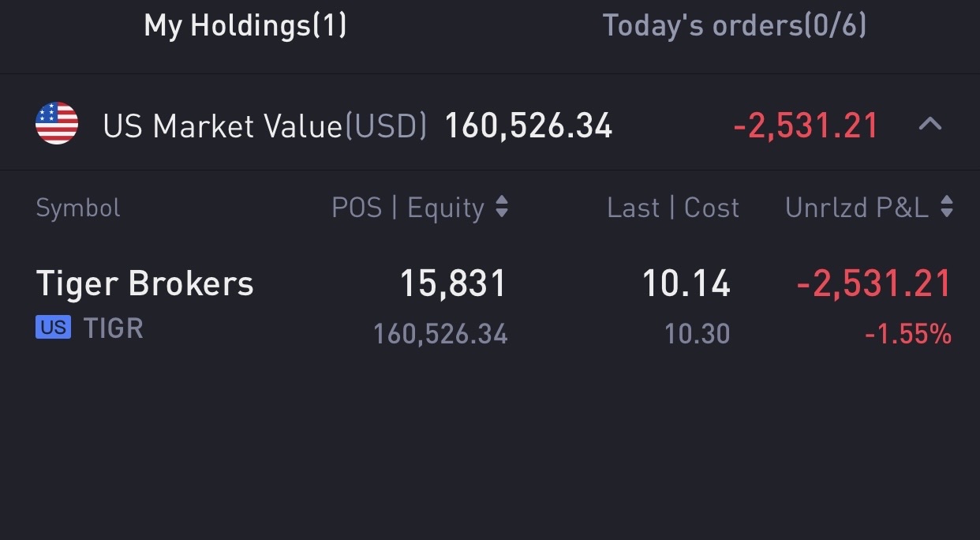Open the Today's orders tab
The image size is (980, 540).
pyautogui.click(x=734, y=26)
